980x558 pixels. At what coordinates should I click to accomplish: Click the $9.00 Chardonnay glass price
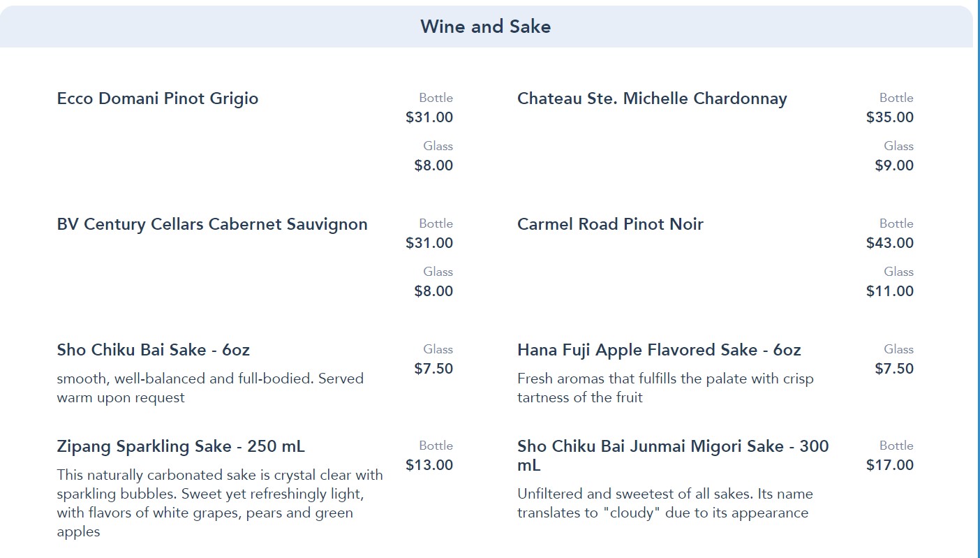click(x=894, y=166)
